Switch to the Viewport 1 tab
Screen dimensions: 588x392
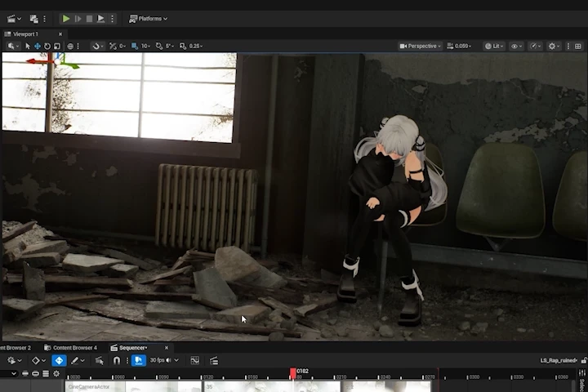point(25,34)
